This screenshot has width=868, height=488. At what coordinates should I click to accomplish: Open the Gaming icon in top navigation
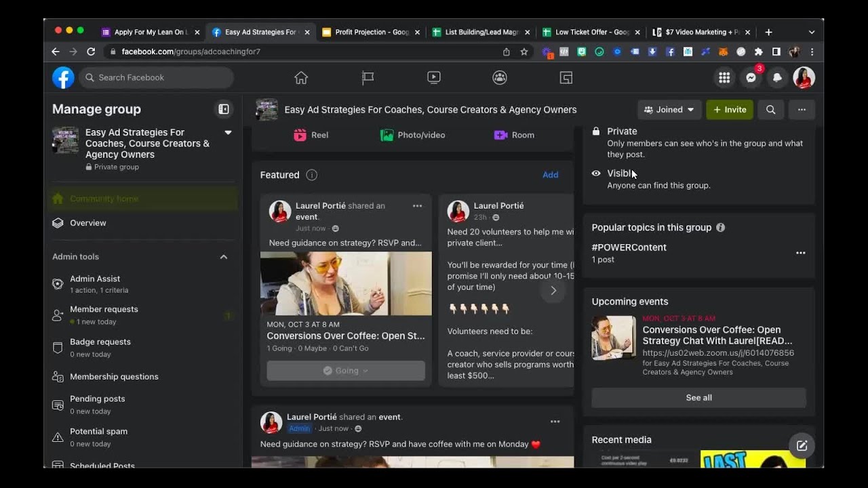tap(566, 78)
